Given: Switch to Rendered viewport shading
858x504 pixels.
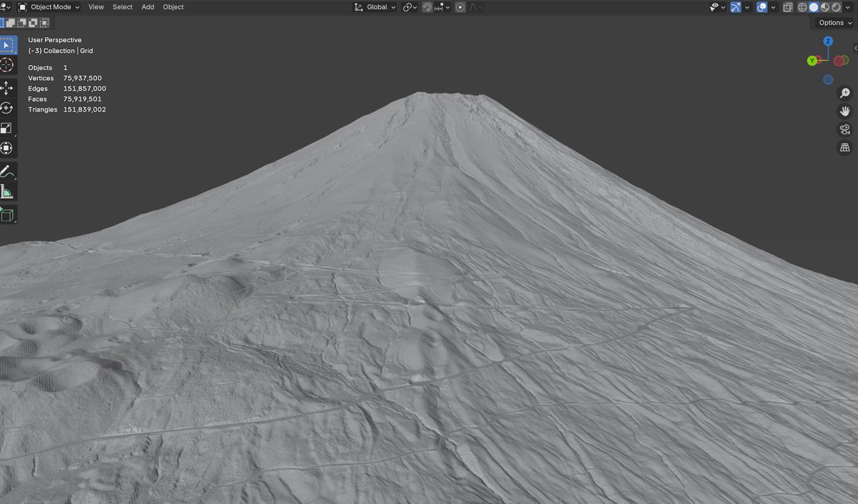Looking at the screenshot, I should point(837,7).
